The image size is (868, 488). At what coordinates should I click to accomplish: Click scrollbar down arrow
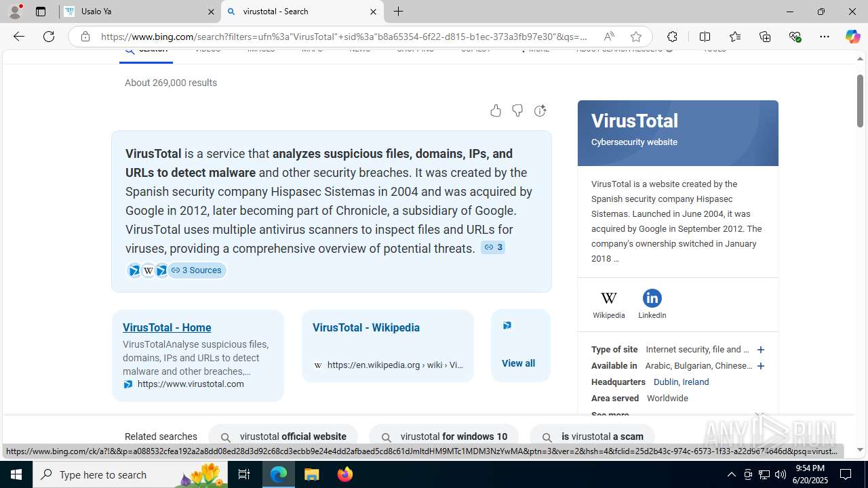[x=861, y=449]
